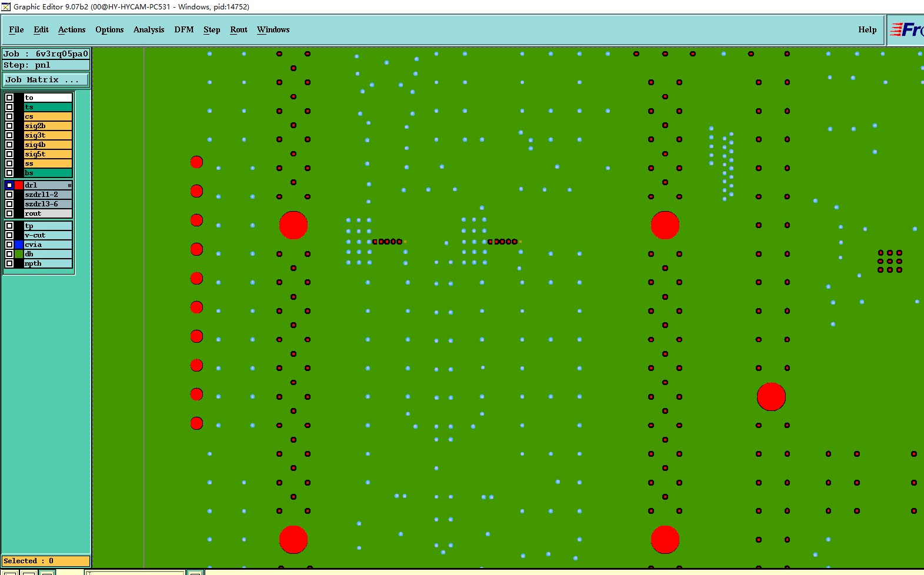Viewport: 924px width, 575px height.
Task: Click the red color swatch of drl
Action: [x=19, y=185]
